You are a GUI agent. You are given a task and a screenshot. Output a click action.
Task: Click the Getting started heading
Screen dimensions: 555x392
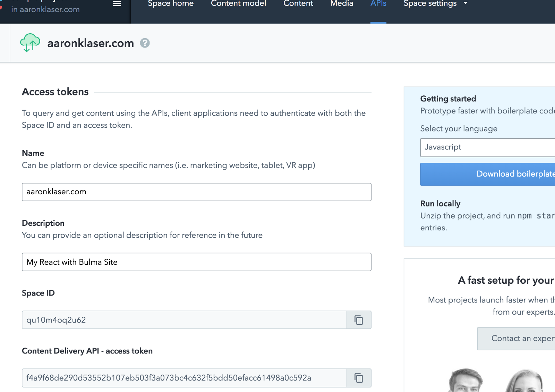tap(448, 99)
